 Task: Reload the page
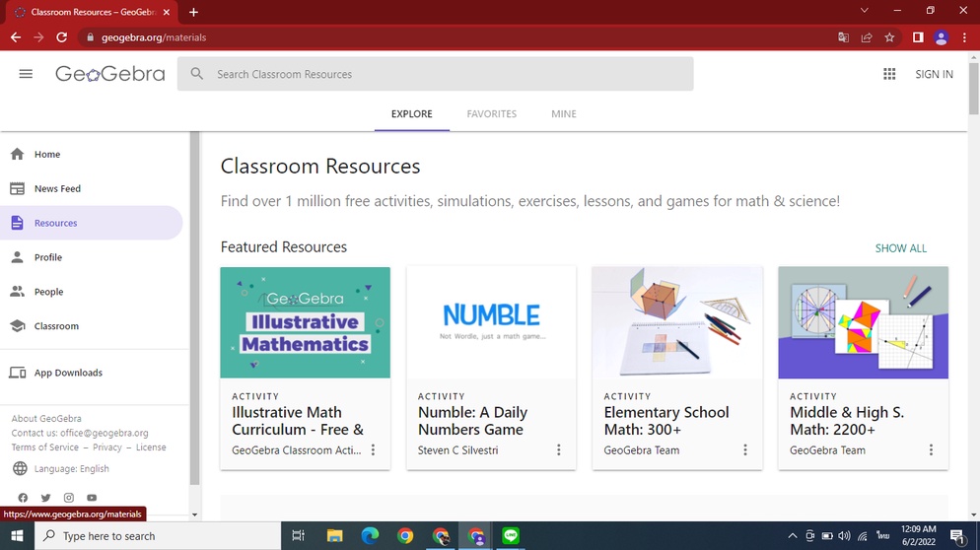tap(61, 37)
